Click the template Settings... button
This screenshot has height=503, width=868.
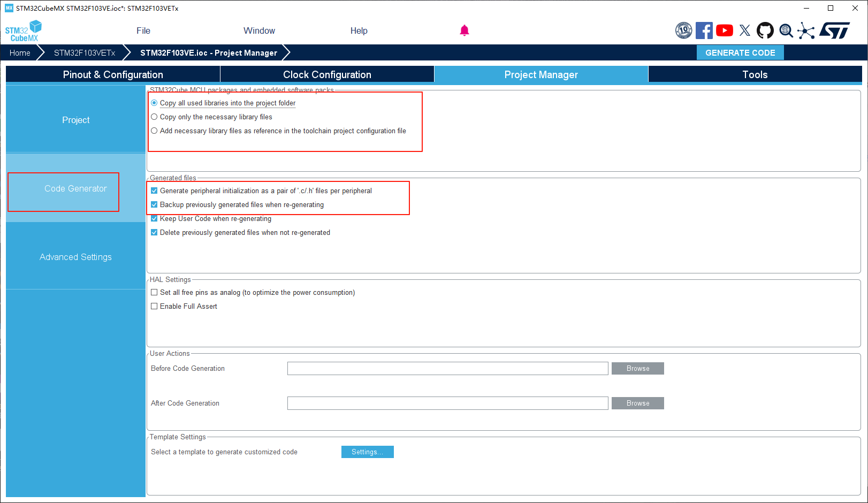367,452
